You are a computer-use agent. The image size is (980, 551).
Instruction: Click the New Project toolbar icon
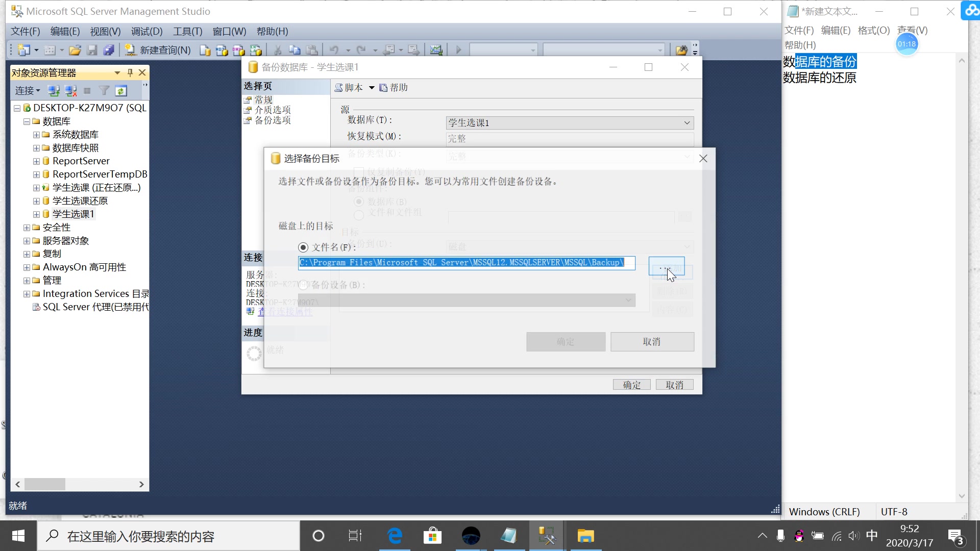[24, 50]
